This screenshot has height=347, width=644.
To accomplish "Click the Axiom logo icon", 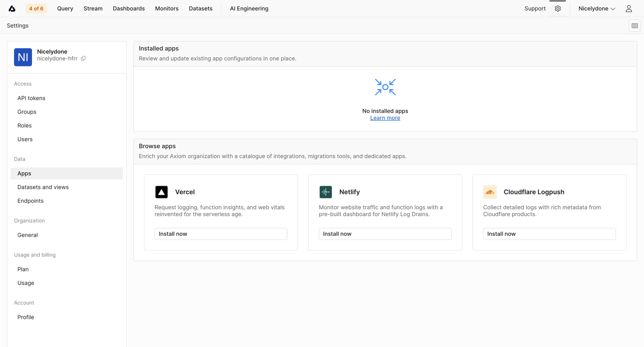I will tap(12, 9).
